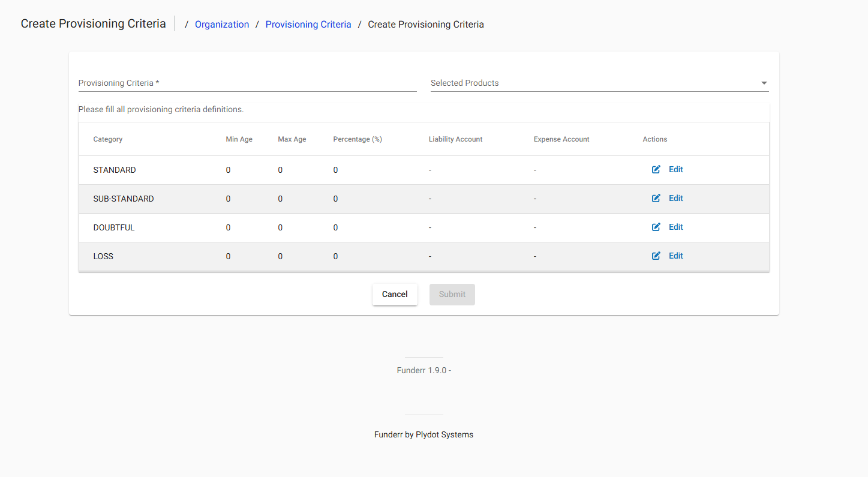The width and height of the screenshot is (868, 477).
Task: Select the STANDARD category row
Action: [115, 170]
